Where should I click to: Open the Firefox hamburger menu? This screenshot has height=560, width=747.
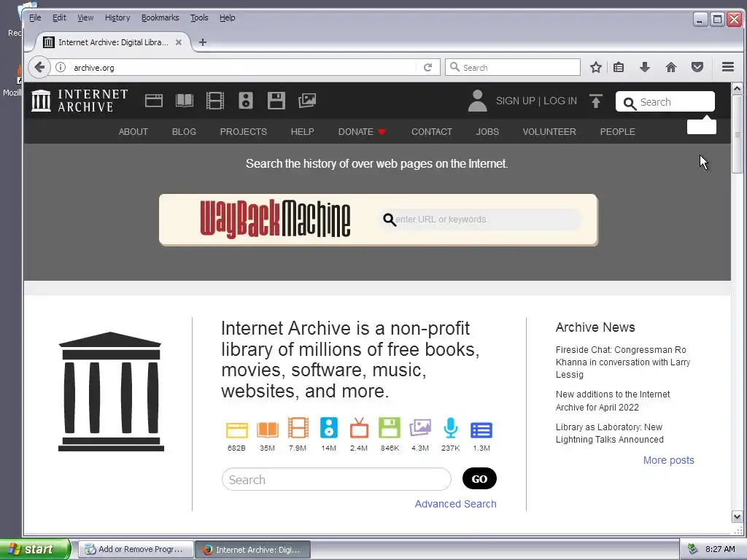(x=727, y=67)
